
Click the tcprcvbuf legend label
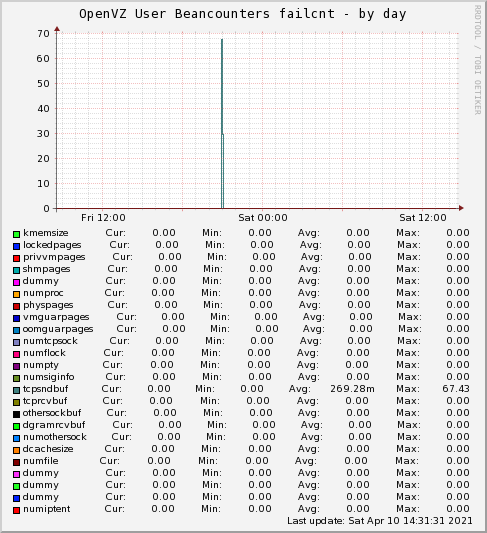(x=45, y=401)
